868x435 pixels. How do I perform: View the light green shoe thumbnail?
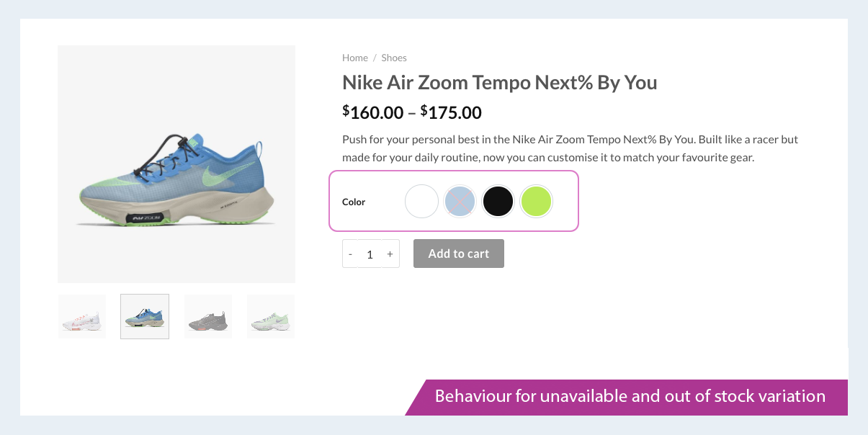(271, 317)
